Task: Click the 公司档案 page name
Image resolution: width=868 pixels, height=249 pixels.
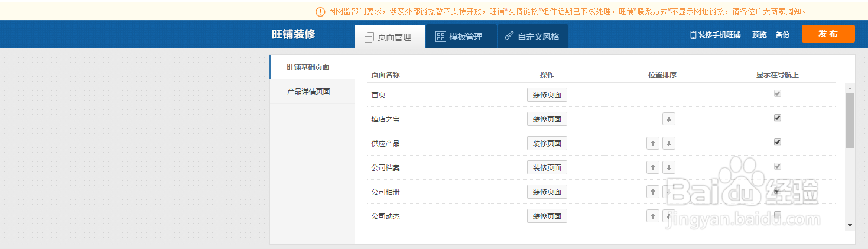Action: click(385, 167)
